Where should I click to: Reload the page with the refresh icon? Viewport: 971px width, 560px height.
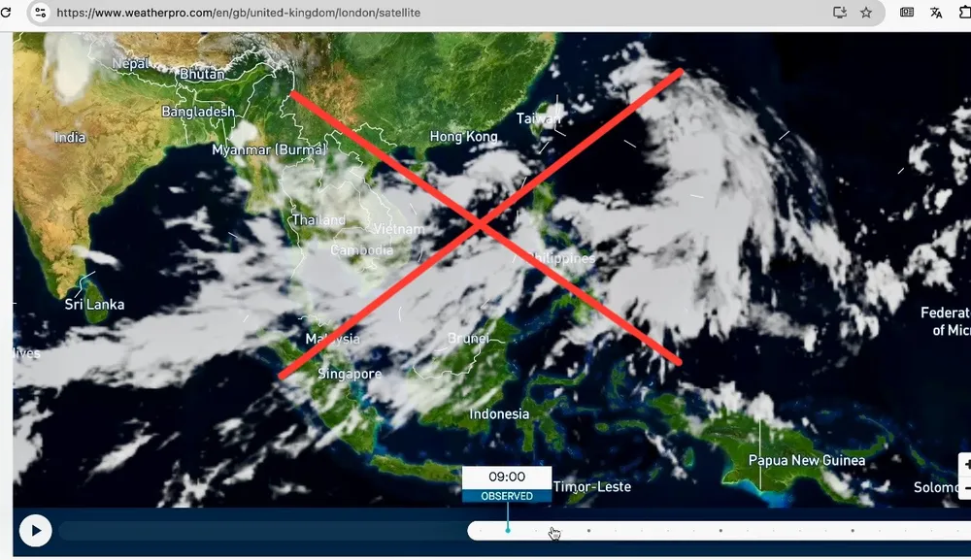pyautogui.click(x=6, y=12)
